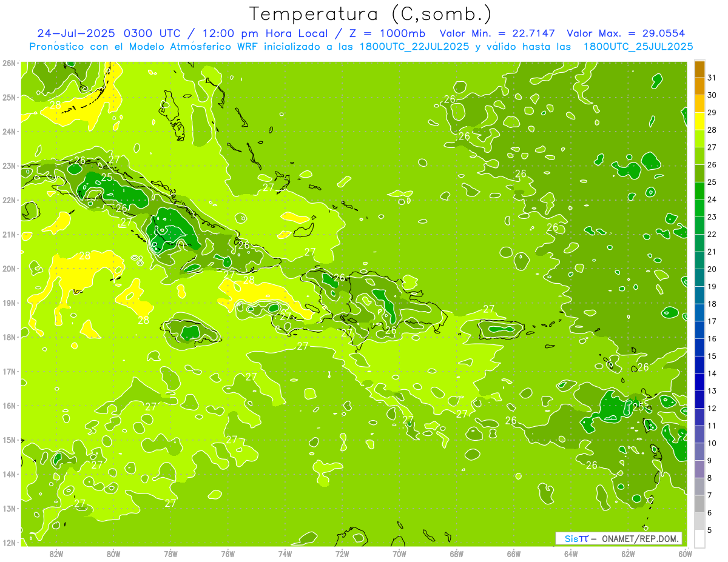Click the 15N latitude axis label
728x562 pixels.
(9, 440)
